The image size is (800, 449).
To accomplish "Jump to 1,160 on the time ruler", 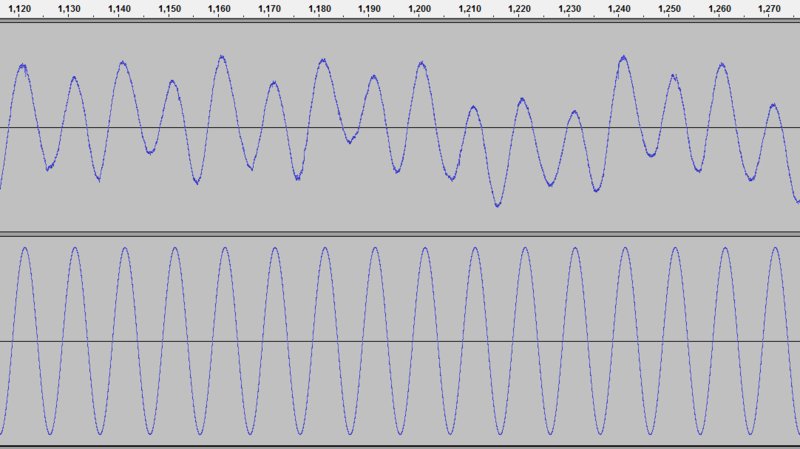I will pyautogui.click(x=219, y=9).
